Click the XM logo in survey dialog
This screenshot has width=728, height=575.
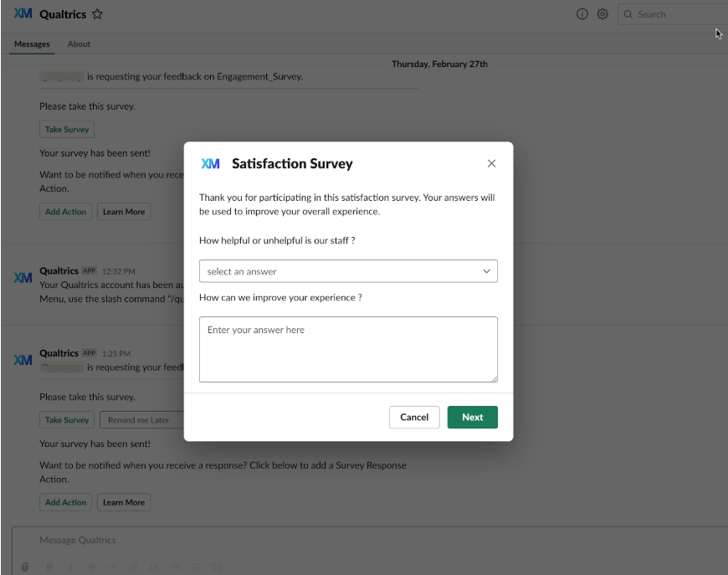click(210, 163)
